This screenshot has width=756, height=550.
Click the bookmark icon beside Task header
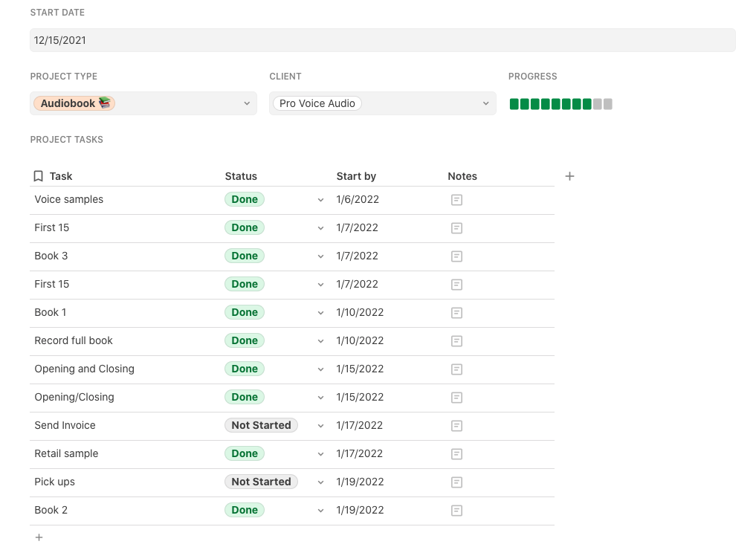(x=39, y=176)
